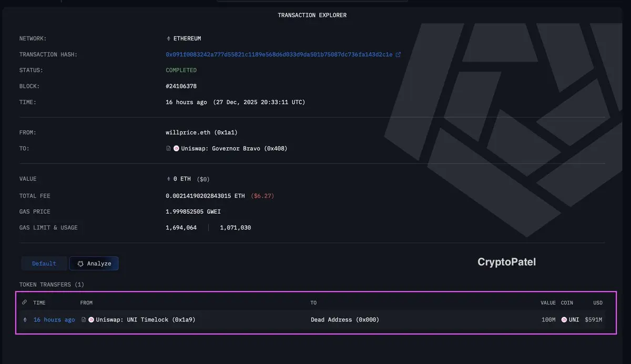This screenshot has height=364, width=631.
Task: Click the timestamp 27 Dec, 2025 20:33:11 UTC
Action: pos(259,102)
